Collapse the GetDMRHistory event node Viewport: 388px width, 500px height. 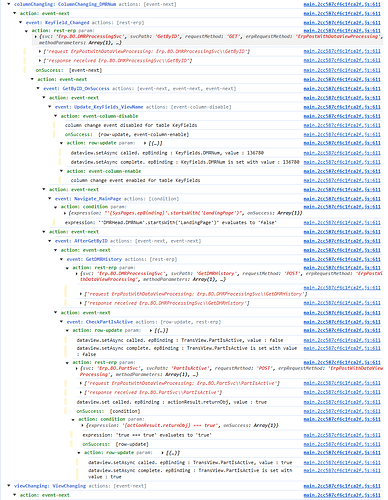click(62, 259)
